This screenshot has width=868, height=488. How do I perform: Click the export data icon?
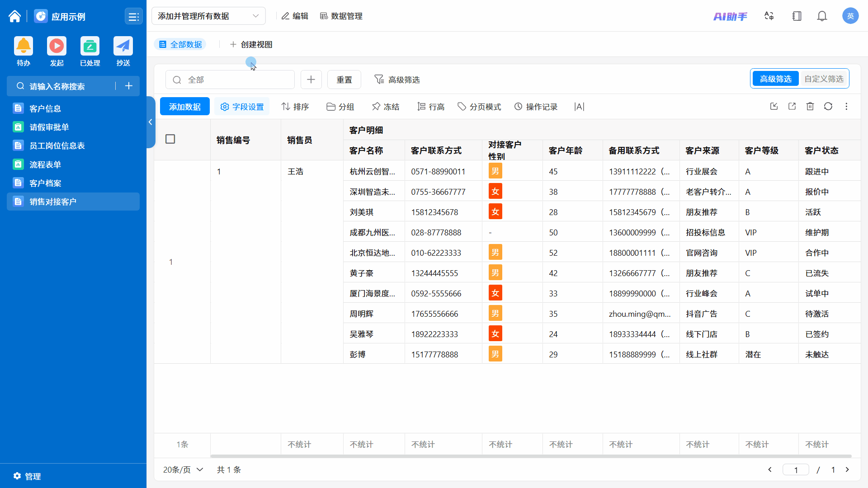(792, 106)
